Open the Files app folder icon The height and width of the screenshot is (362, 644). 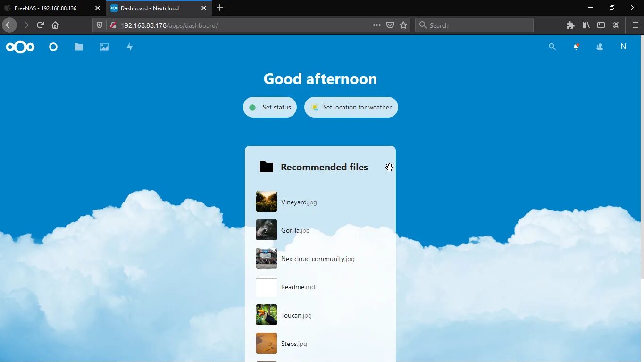(x=79, y=47)
